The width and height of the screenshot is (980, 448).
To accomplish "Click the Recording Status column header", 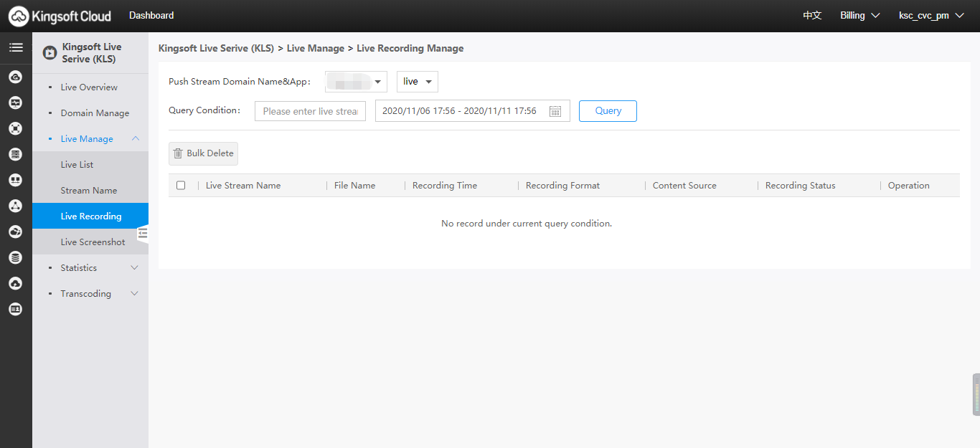I will (801, 186).
